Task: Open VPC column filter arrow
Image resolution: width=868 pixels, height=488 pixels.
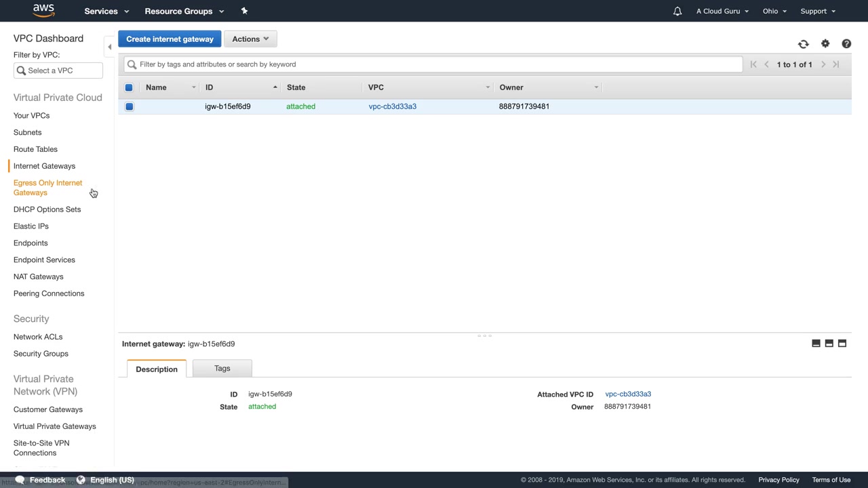Action: (x=488, y=87)
